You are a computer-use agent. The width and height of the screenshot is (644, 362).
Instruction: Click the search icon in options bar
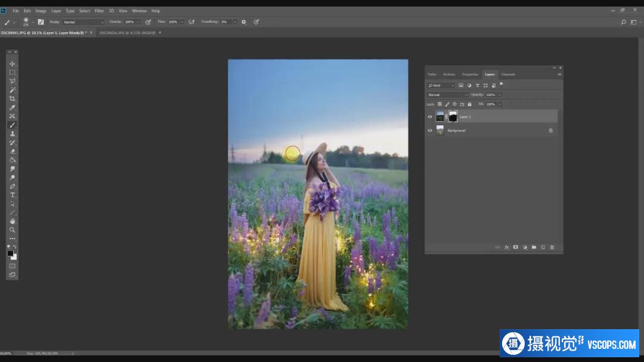[x=624, y=22]
